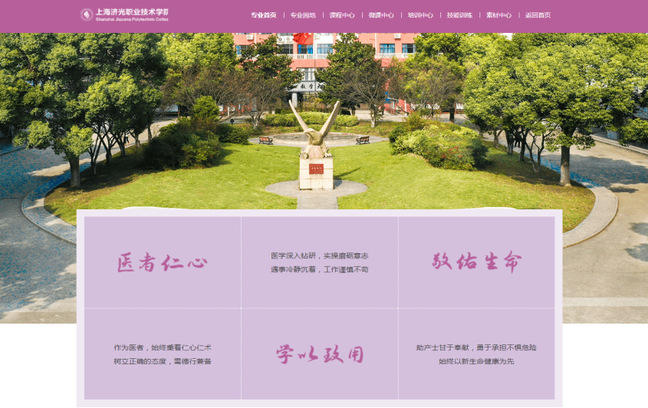Image resolution: width=648 pixels, height=408 pixels.
Task: Click the 返回首页 link
Action: coord(538,16)
